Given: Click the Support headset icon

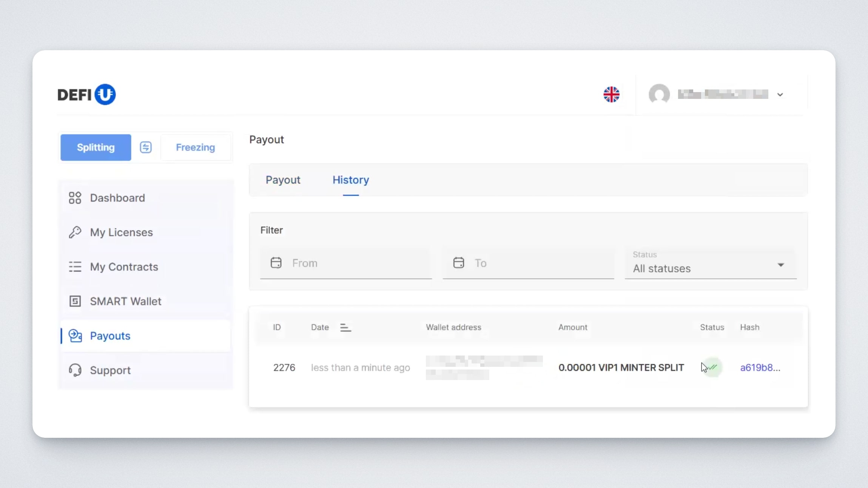Looking at the screenshot, I should 75,370.
